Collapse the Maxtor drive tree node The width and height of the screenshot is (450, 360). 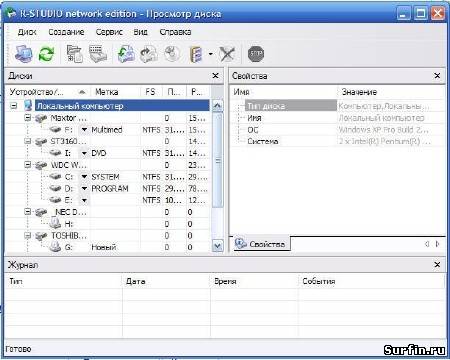coord(28,118)
